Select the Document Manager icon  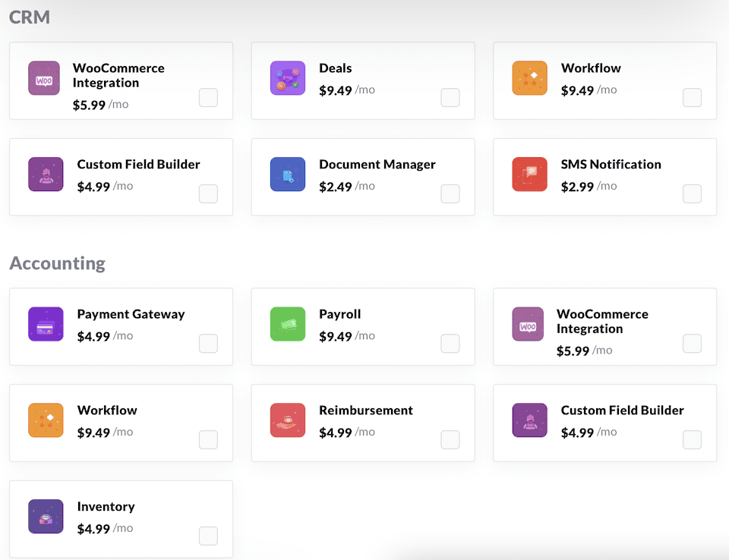tap(287, 175)
